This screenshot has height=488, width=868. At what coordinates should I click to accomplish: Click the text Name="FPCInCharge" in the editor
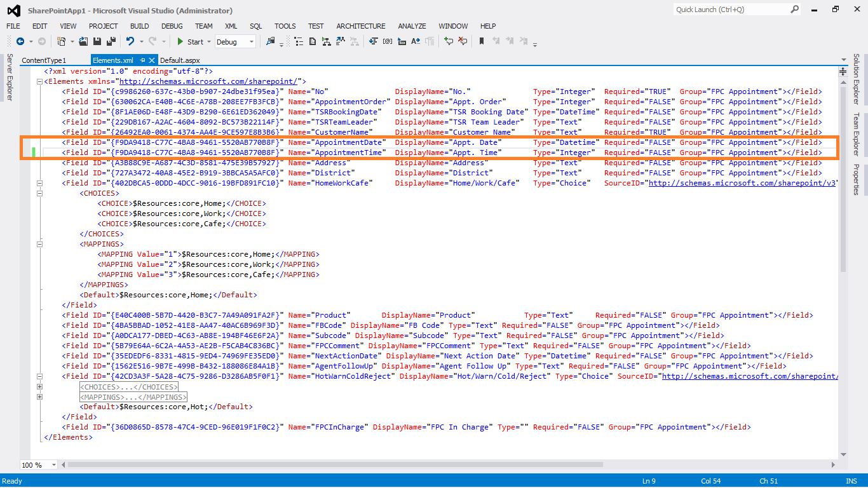328,427
